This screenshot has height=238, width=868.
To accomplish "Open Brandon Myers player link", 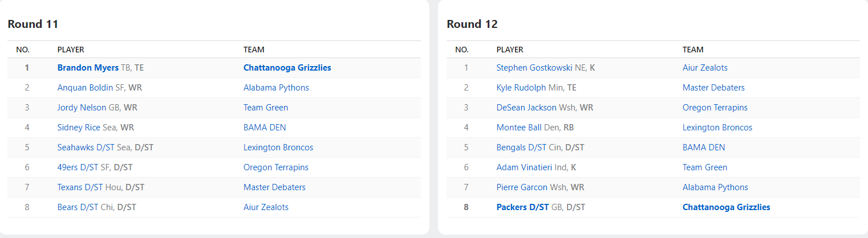I will point(88,68).
